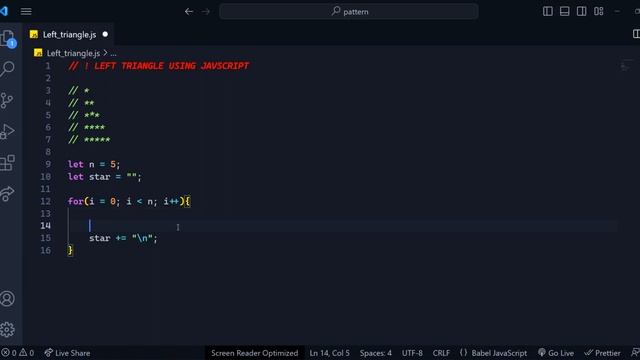The height and width of the screenshot is (360, 640).
Task: Click the split editor icon
Action: pyautogui.click(x=636, y=34)
